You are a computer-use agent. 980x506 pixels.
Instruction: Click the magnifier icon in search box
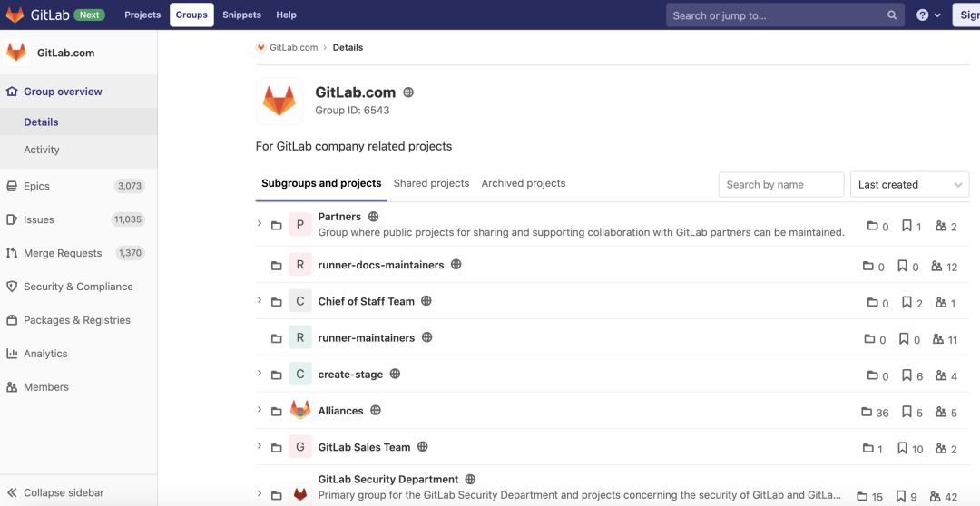pos(892,15)
